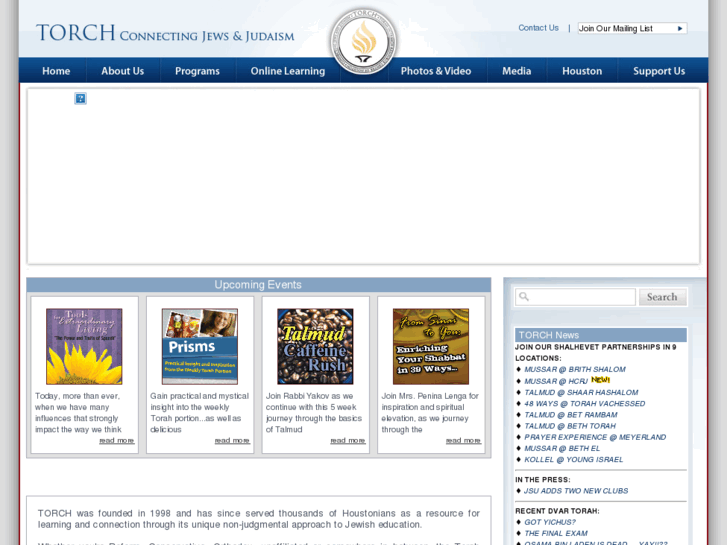Open 48 Ways @ Torah Vachessed link
The image size is (727, 545).
[x=585, y=404]
